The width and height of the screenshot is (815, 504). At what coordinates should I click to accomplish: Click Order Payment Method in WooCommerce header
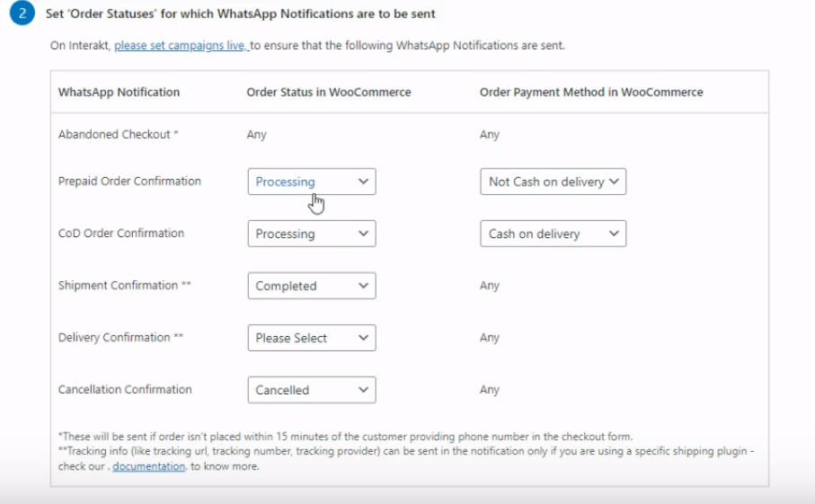coord(591,92)
